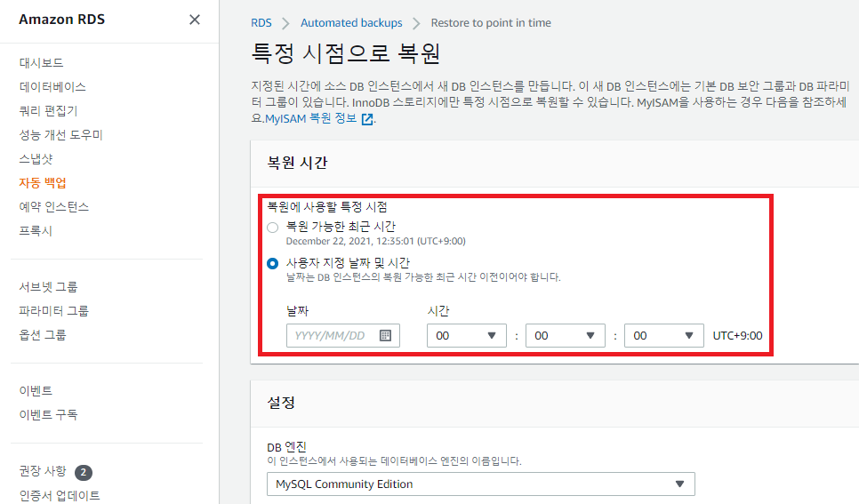859x504 pixels.
Task: Expand the DB 엔진 MySQL Community Edition dropdown
Action: [x=480, y=484]
